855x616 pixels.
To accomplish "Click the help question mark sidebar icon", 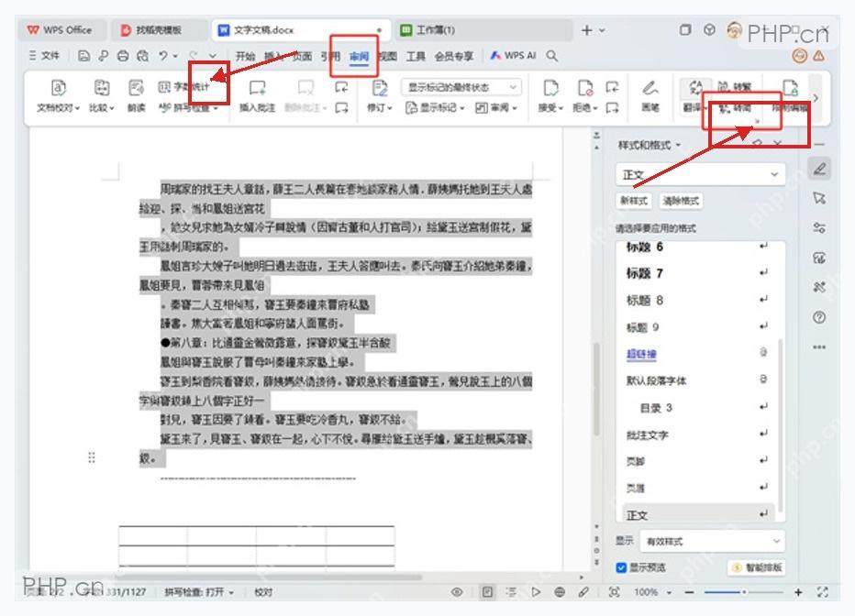I will pos(819,317).
